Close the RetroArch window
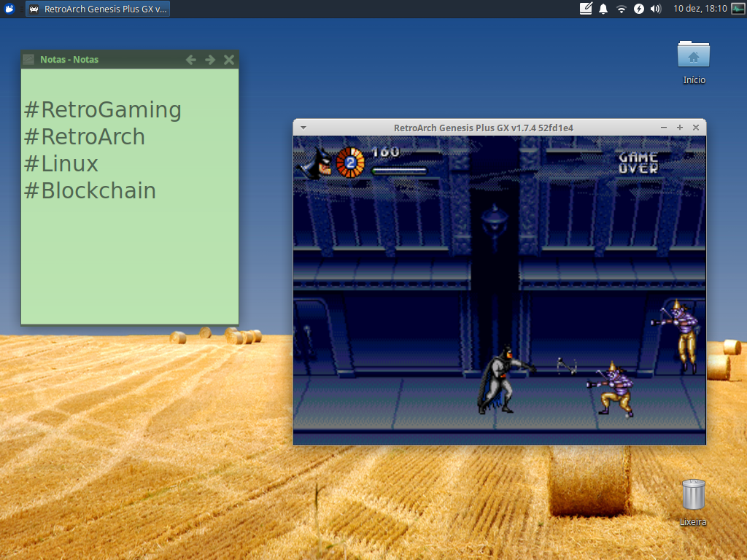Image resolution: width=747 pixels, height=560 pixels. click(x=695, y=128)
